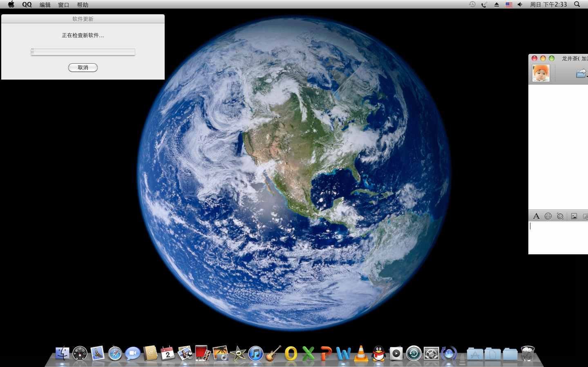Click the send file folder icon
The width and height of the screenshot is (588, 367).
(581, 73)
